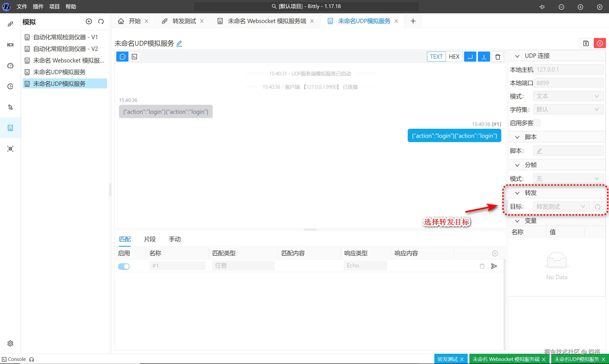
Task: Collapse the UDP 连接 section
Action: (517, 56)
